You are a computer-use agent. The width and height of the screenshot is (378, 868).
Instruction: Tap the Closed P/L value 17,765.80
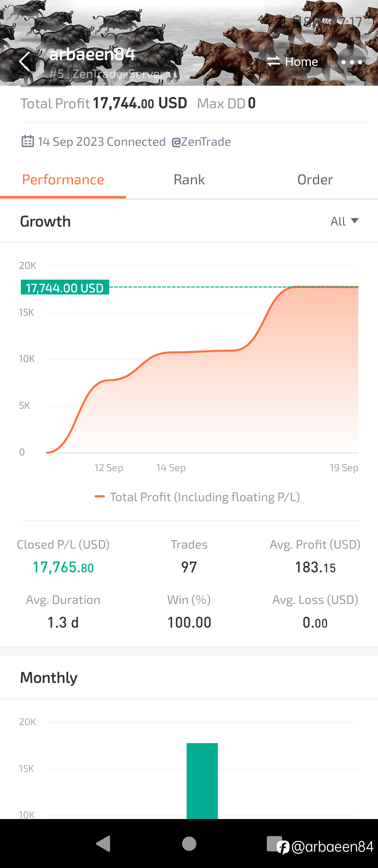click(63, 567)
